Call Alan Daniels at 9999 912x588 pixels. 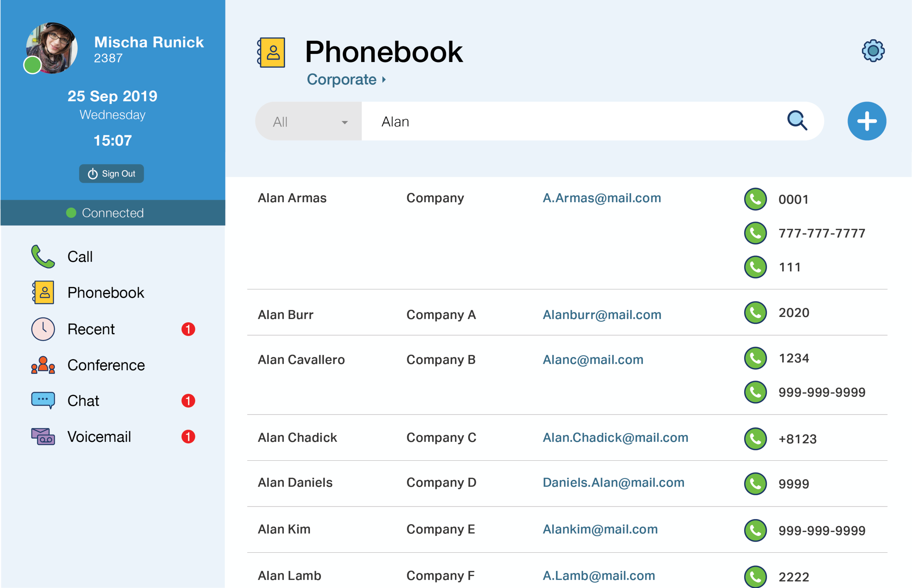coord(755,484)
